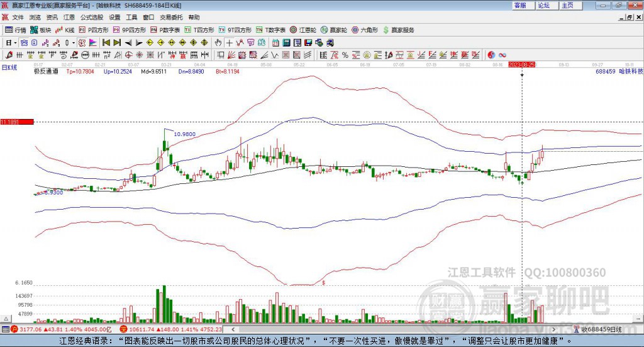Launch the 江恩轮 Gann wheel
The image size is (644, 347).
(303, 30)
